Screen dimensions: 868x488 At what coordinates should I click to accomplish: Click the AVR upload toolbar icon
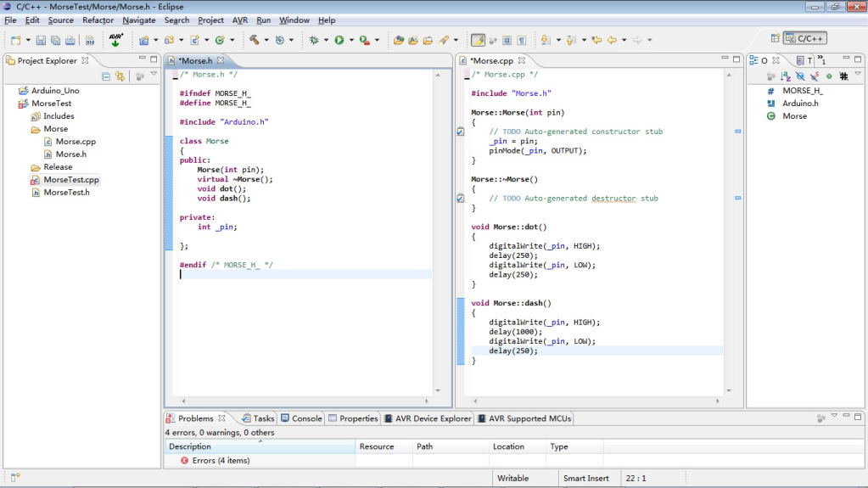tap(116, 40)
